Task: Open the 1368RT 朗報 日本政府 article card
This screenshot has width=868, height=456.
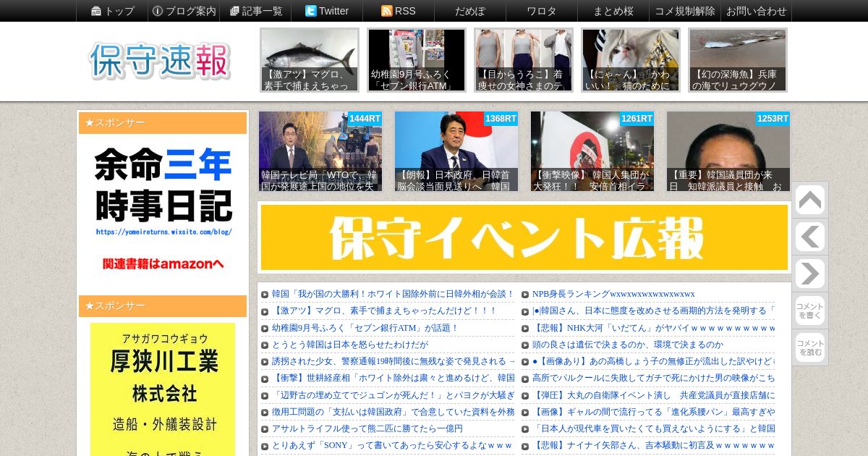Action: [x=456, y=151]
